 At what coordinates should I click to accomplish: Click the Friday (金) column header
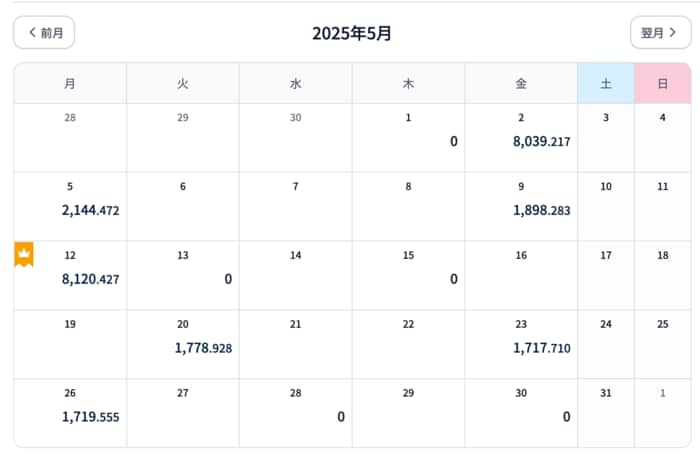[x=521, y=84]
